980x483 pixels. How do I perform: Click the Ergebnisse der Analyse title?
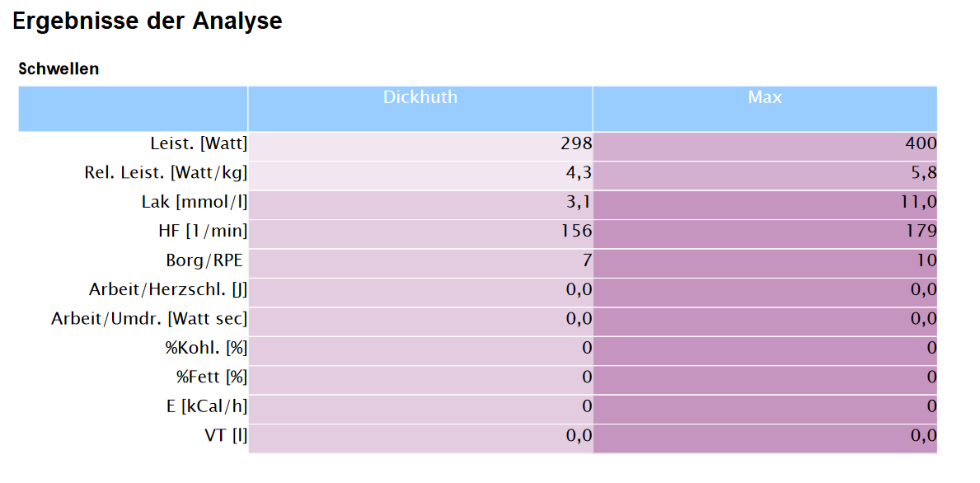click(148, 21)
